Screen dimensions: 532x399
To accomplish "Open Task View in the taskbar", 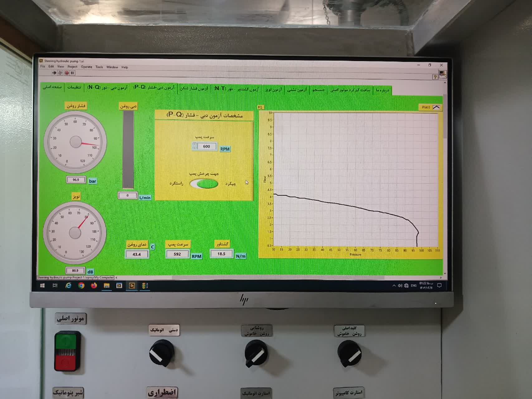I will click(x=55, y=286).
